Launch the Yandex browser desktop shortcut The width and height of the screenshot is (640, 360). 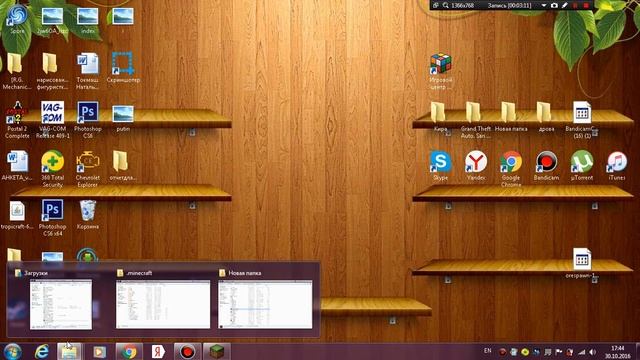[x=476, y=162]
